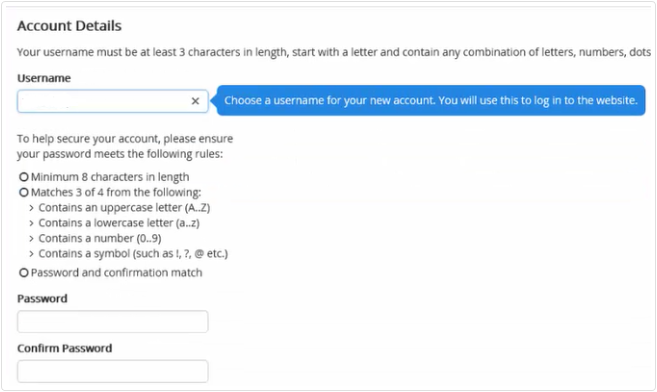Viewport: 657px width, 392px height.
Task: Click the username requirements description text
Action: click(x=334, y=52)
